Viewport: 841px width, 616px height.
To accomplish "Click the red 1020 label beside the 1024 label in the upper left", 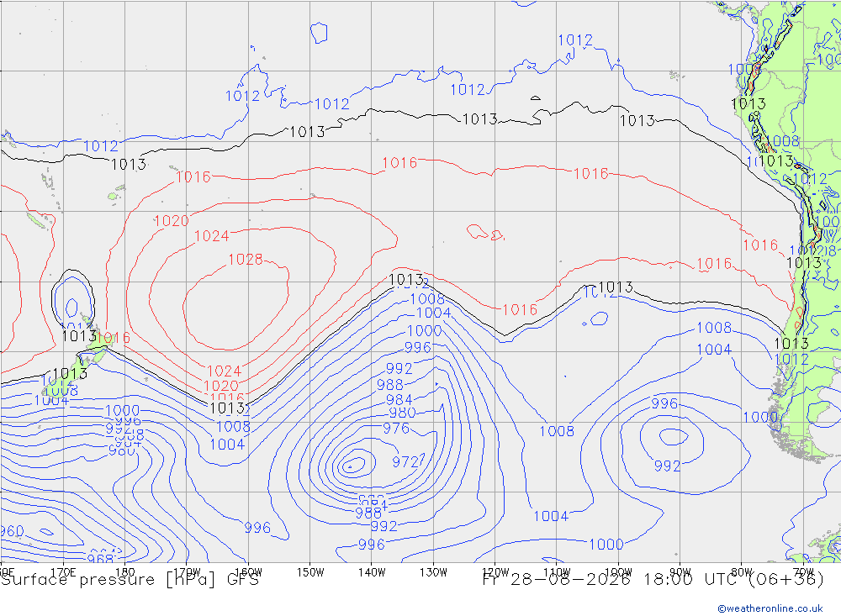I will 171,221.
